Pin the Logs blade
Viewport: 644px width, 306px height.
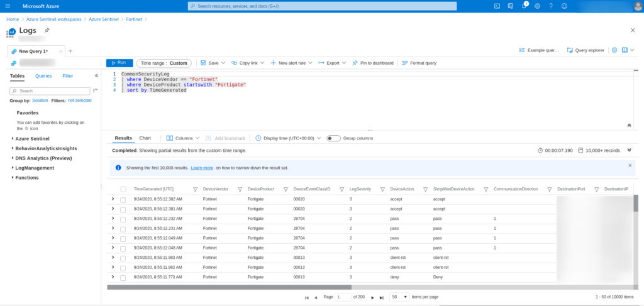pyautogui.click(x=47, y=30)
